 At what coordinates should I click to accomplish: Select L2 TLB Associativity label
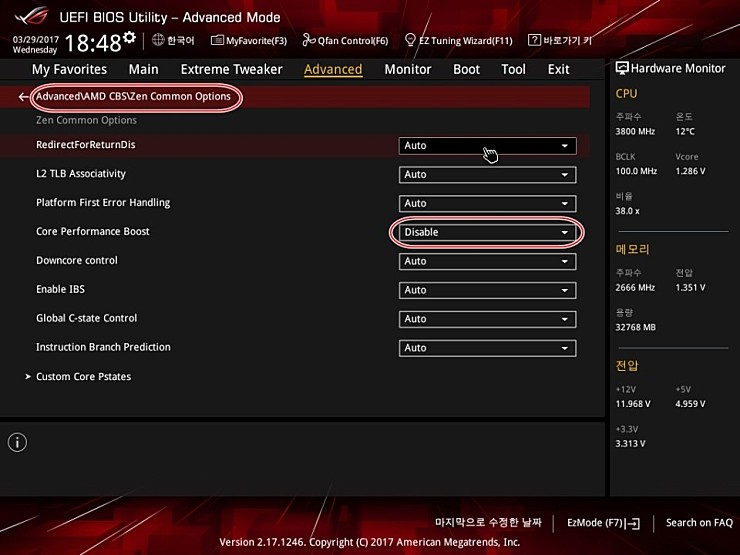(81, 174)
